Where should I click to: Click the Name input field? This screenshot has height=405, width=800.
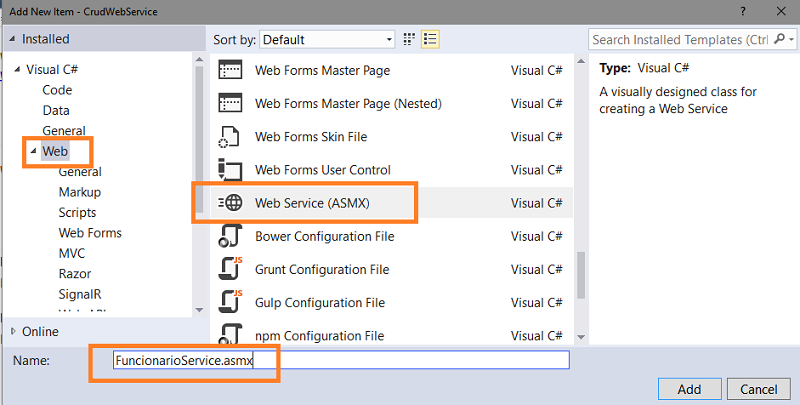pos(340,360)
